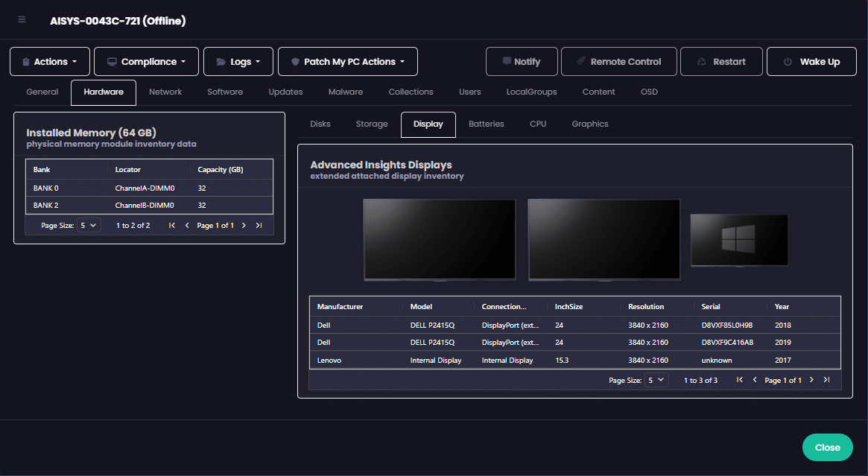Image resolution: width=868 pixels, height=476 pixels.
Task: Click the Wake Up button
Action: tap(814, 62)
